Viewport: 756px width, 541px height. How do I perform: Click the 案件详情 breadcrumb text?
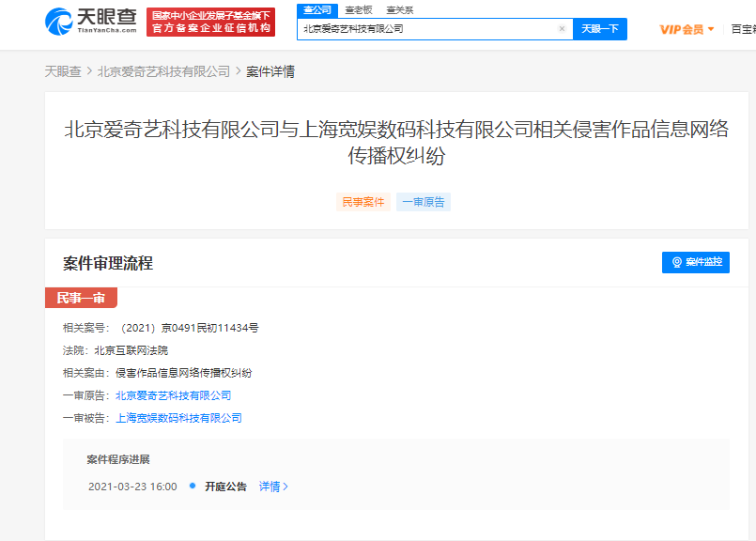click(270, 71)
